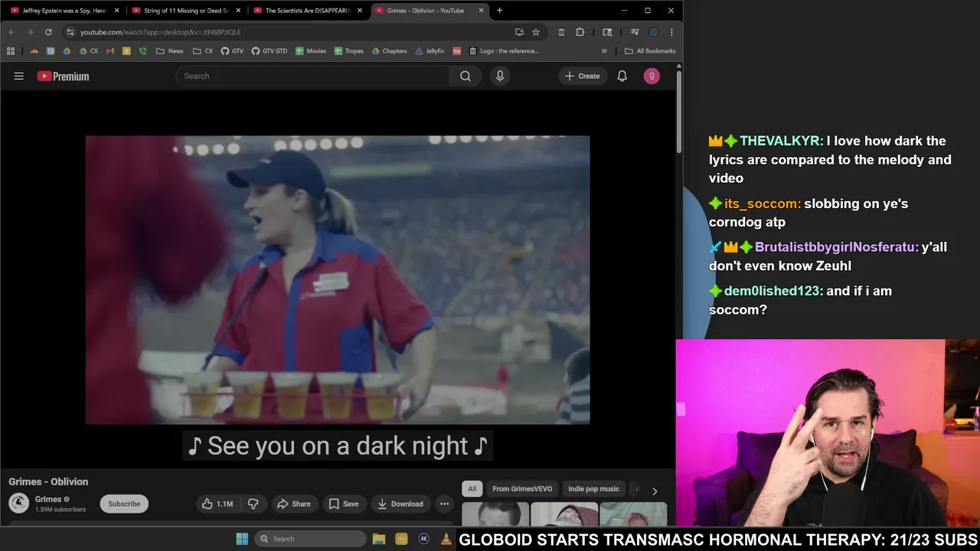Open the Windows Start button

coord(242,539)
